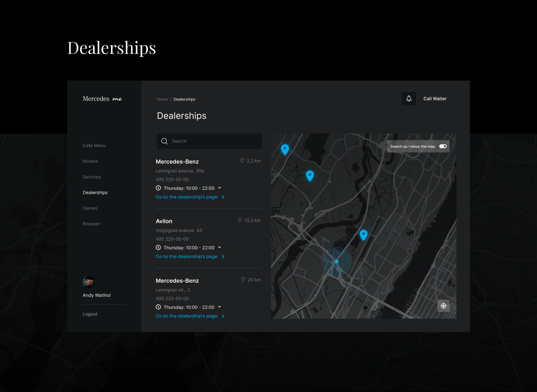Click the magnifier icon in the search box
537x392 pixels.
[x=164, y=141]
